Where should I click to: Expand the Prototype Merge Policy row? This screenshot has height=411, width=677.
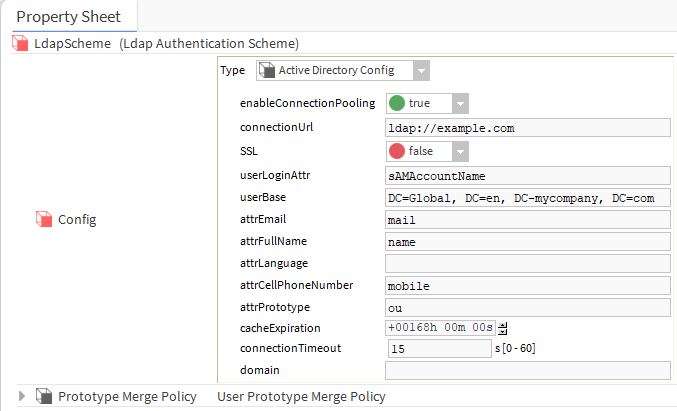click(x=22, y=396)
